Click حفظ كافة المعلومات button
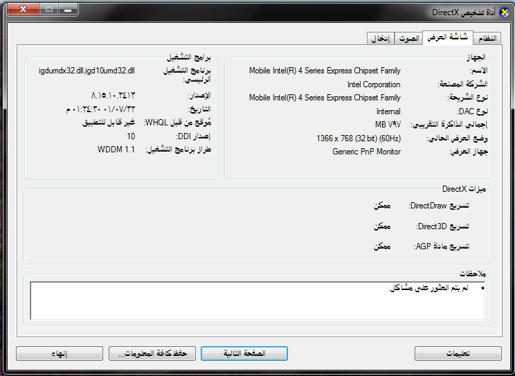515x376 pixels. (x=152, y=353)
